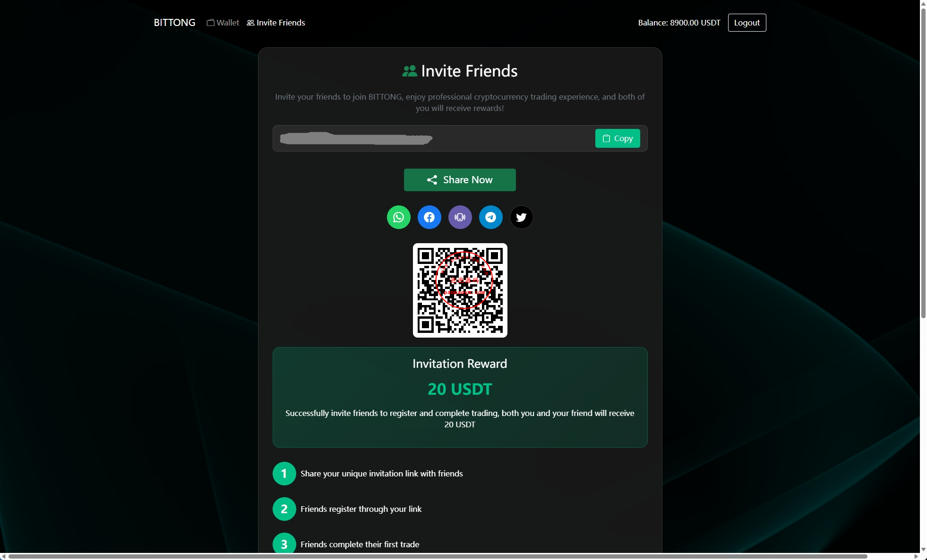
Task: Click the Invite Friends heading people icon
Action: [409, 71]
